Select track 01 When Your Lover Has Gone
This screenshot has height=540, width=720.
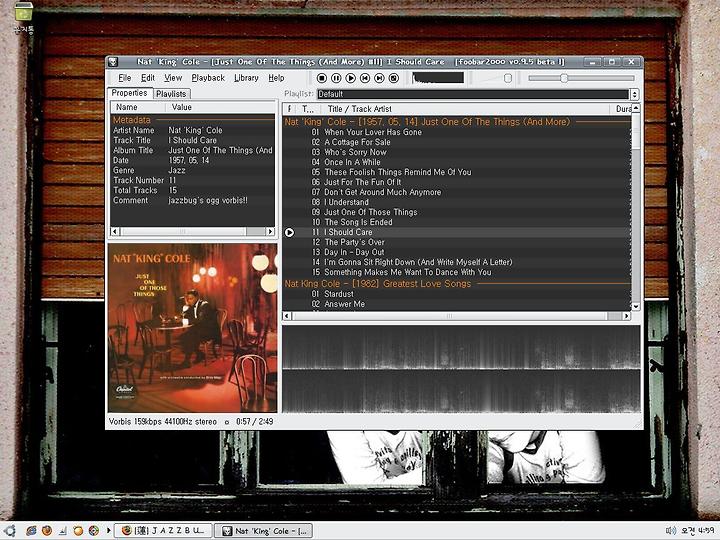click(x=457, y=132)
